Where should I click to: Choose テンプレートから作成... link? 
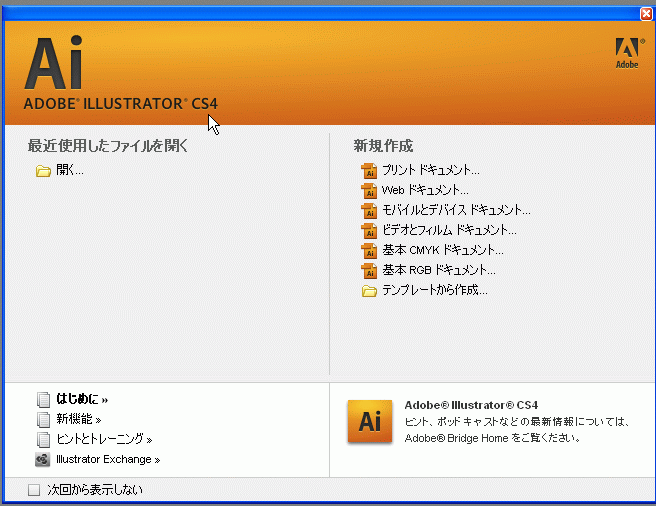coord(435,290)
